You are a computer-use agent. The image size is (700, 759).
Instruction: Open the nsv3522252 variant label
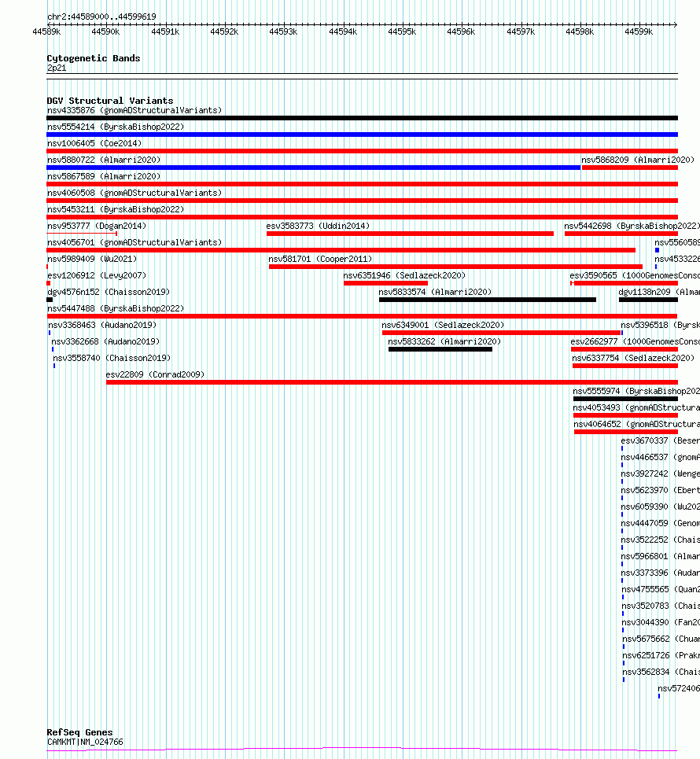coord(661,540)
